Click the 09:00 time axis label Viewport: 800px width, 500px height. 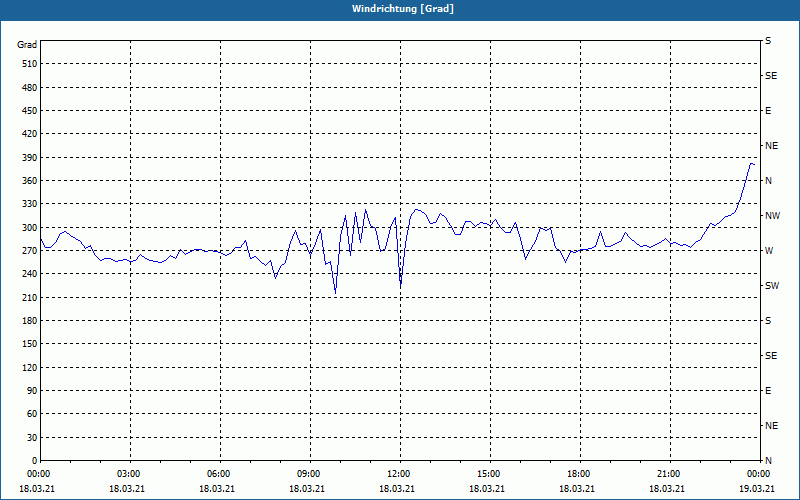point(310,474)
